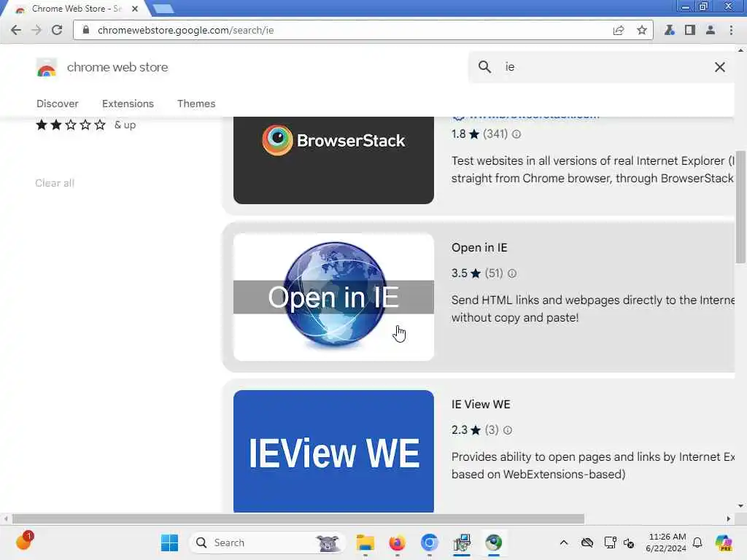Open the Chrome profile avatar menu
This screenshot has width=747, height=560.
[711, 30]
